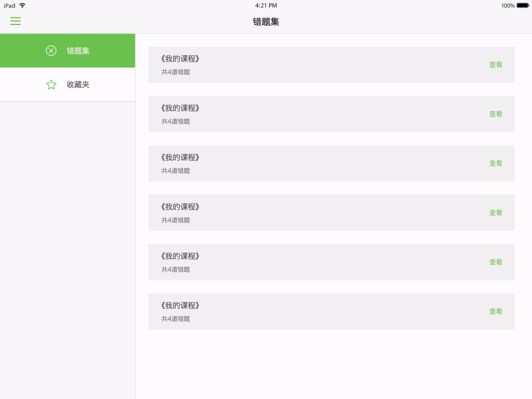Click the 错题集 page title

tap(266, 21)
